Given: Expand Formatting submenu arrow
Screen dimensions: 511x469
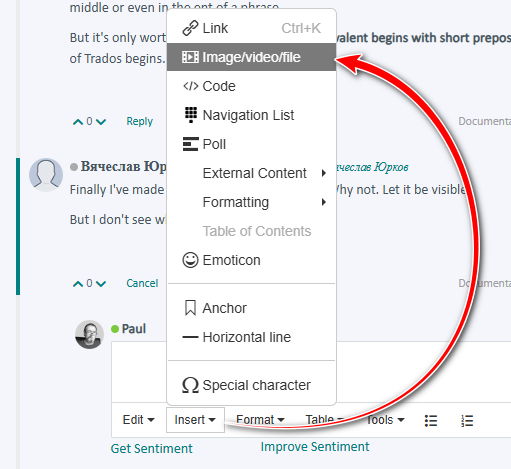Looking at the screenshot, I should pyautogui.click(x=324, y=202).
